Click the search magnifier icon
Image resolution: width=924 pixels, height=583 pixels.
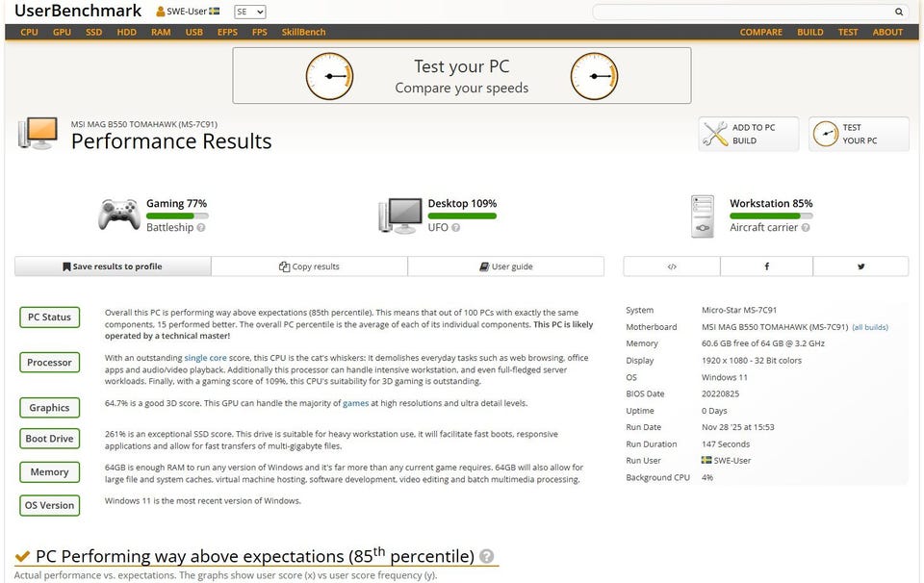(x=899, y=13)
